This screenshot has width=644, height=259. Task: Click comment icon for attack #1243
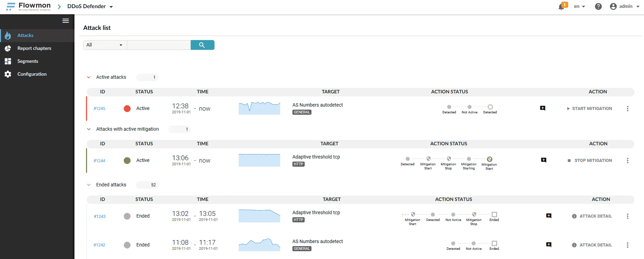coord(548,216)
